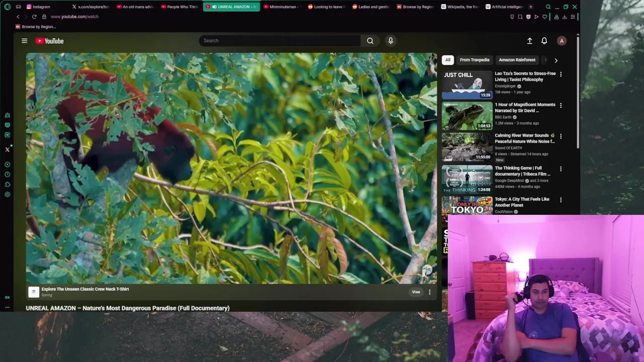This screenshot has height=362, width=644.
Task: Open the sidebar extensions cube icon
Action: point(7,185)
